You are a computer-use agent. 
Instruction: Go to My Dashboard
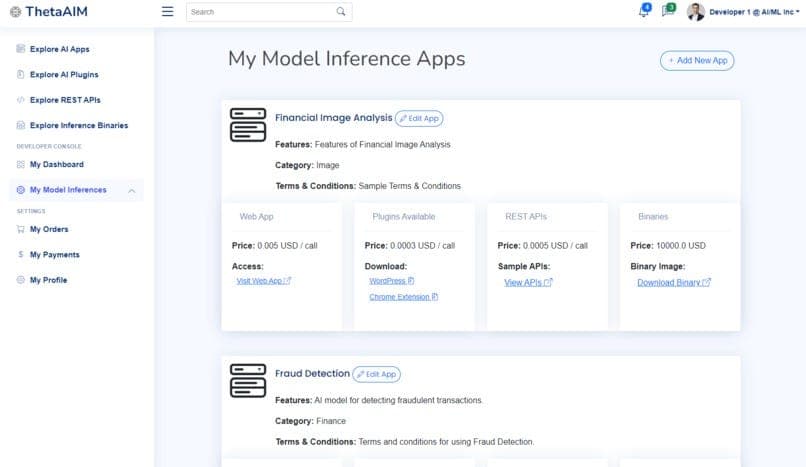[x=56, y=164]
